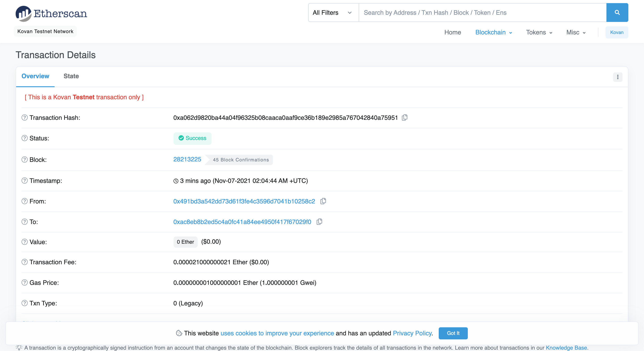Switch to the State tab
The width and height of the screenshot is (644, 351).
(x=71, y=76)
